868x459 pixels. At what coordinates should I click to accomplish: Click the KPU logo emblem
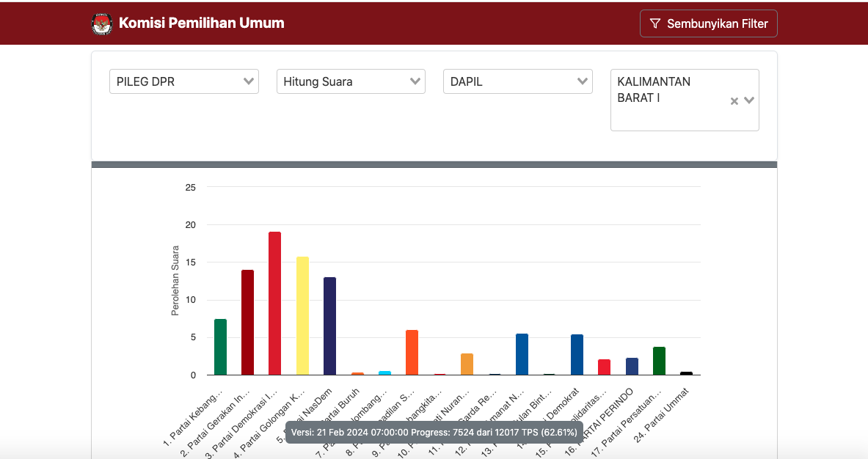pos(102,23)
